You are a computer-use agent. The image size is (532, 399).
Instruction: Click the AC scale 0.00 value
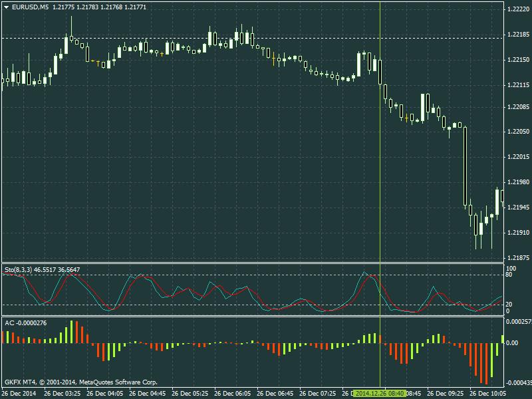[x=511, y=343]
